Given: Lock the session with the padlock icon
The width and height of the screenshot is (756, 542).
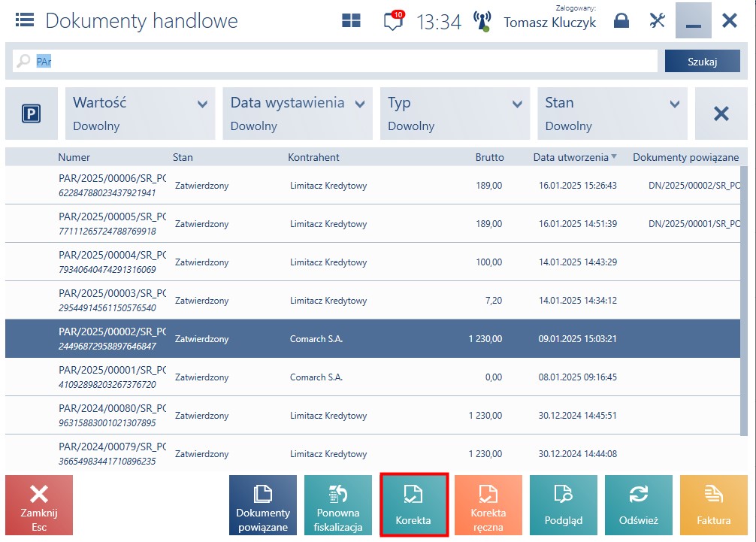Looking at the screenshot, I should pyautogui.click(x=621, y=20).
